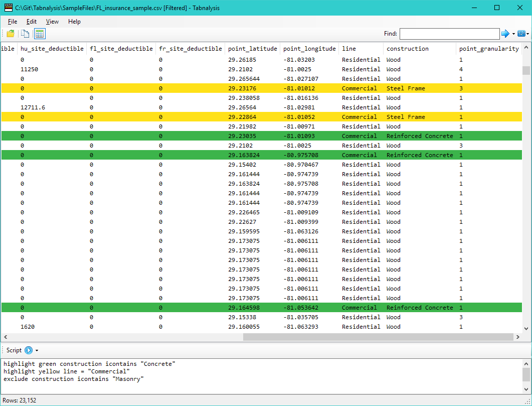Click the Tabnalysis app icon in title bar
Image resolution: width=532 pixels, height=406 pixels.
[x=9, y=8]
